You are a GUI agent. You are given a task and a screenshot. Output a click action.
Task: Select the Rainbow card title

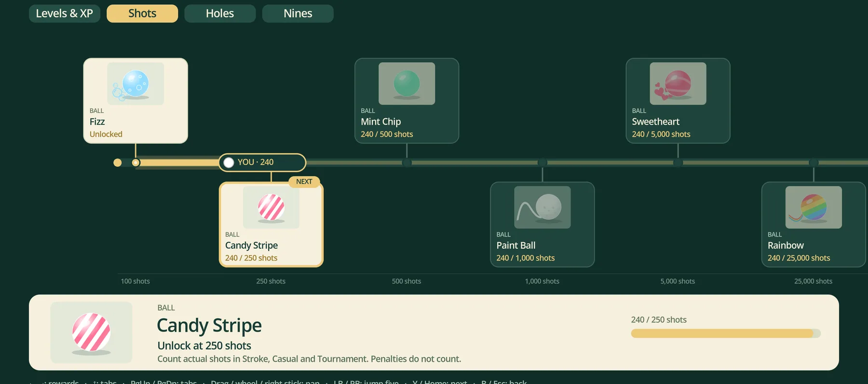[x=786, y=246]
